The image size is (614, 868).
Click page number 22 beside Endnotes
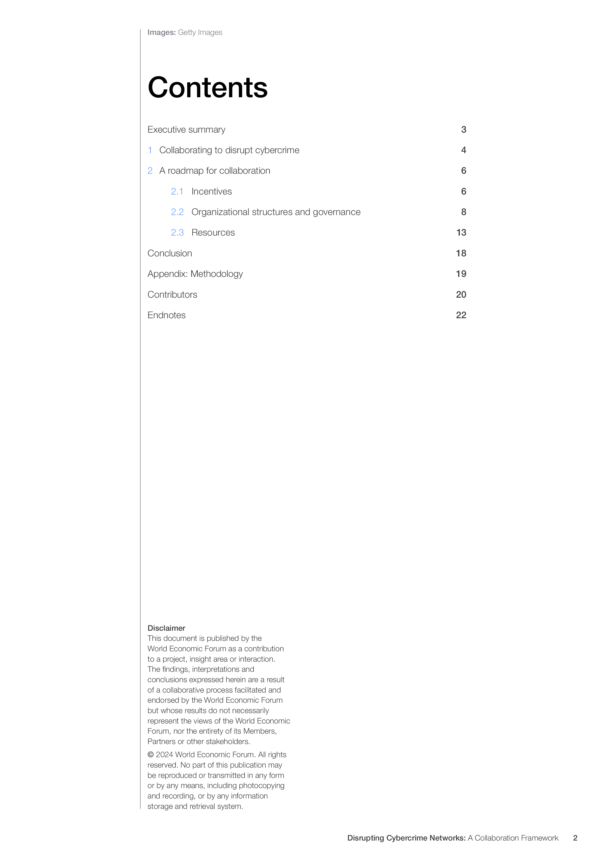pos(461,315)
